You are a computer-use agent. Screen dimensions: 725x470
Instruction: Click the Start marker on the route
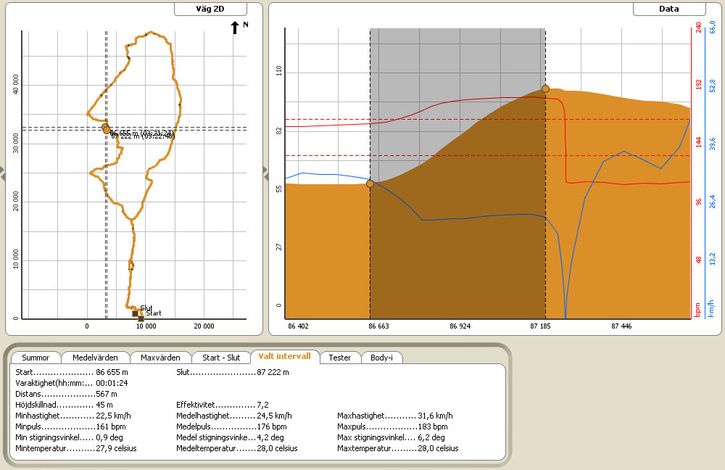pyautogui.click(x=137, y=314)
